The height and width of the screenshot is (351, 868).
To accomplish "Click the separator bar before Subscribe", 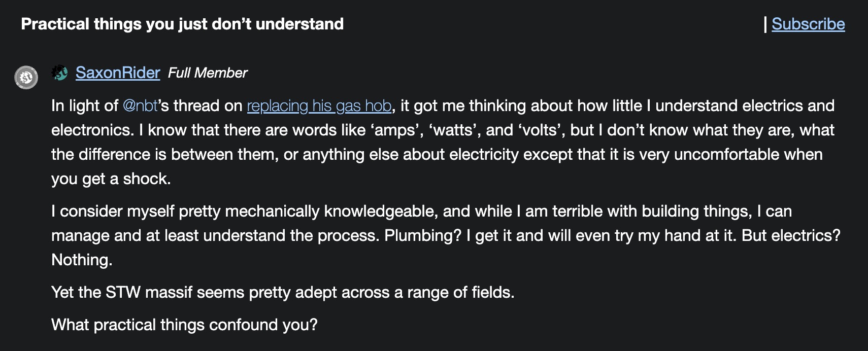I will pyautogui.click(x=765, y=24).
